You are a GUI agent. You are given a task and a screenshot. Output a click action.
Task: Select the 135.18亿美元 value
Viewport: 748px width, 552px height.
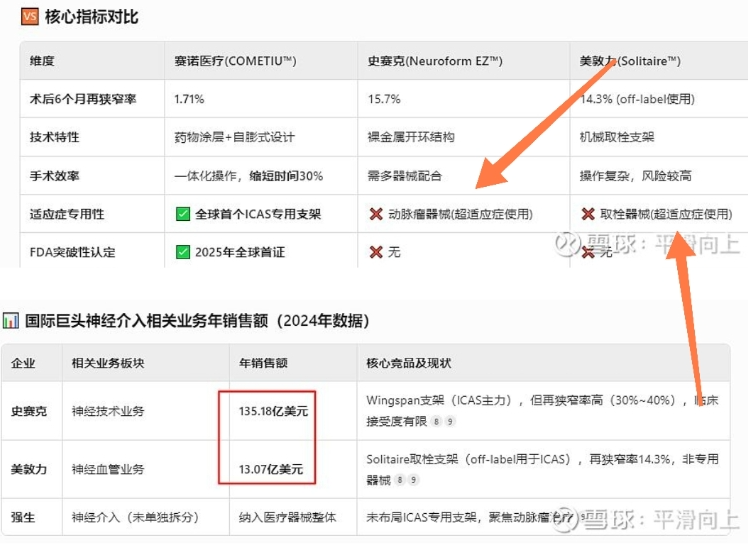(273, 411)
